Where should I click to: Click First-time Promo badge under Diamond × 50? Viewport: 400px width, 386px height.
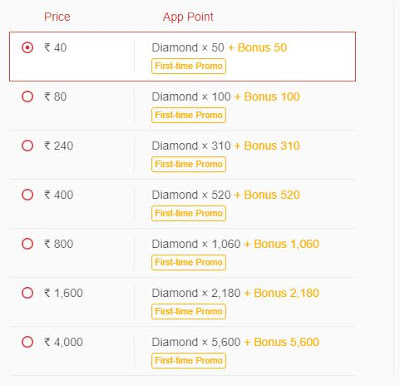[189, 66]
